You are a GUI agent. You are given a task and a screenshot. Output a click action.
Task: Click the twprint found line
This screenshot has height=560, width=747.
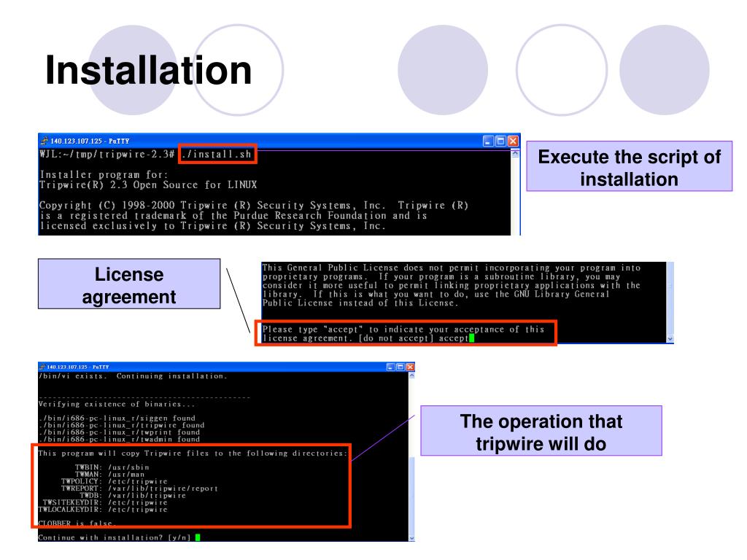pos(119,432)
